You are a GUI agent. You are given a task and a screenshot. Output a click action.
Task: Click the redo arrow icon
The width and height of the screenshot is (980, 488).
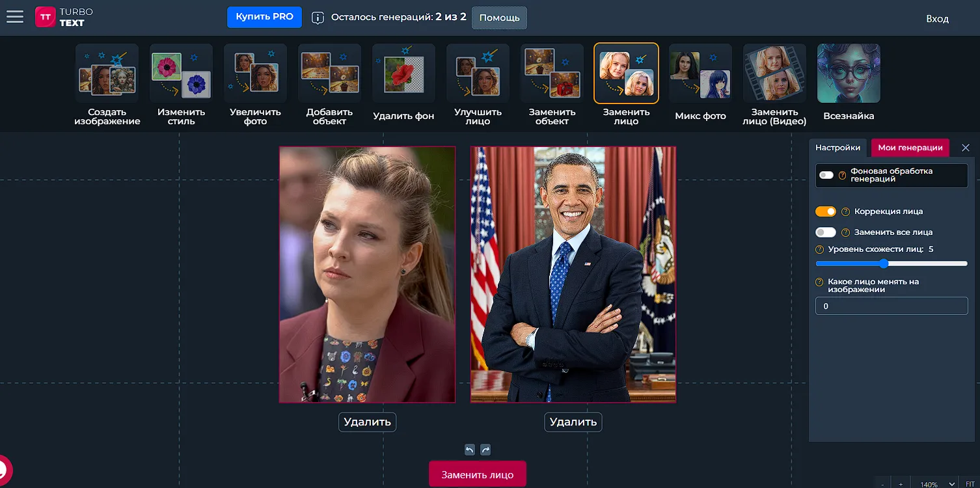pos(485,450)
